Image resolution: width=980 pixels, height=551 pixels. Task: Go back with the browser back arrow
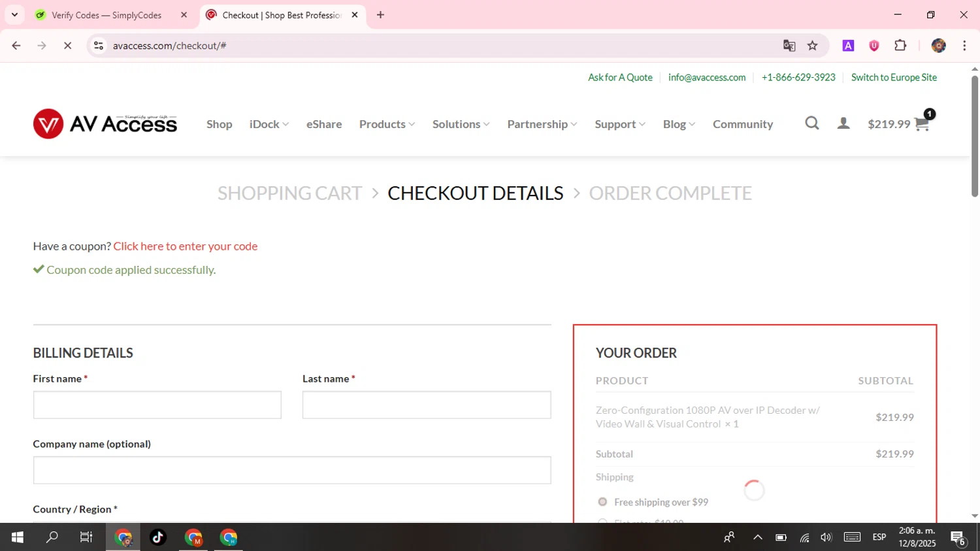(16, 46)
